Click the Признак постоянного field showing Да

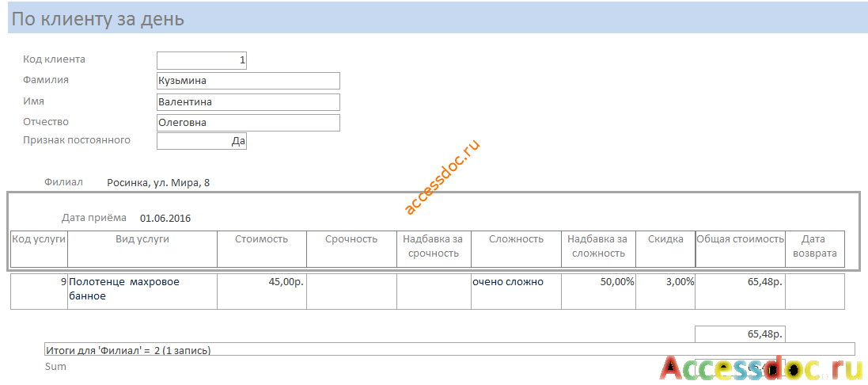point(202,141)
